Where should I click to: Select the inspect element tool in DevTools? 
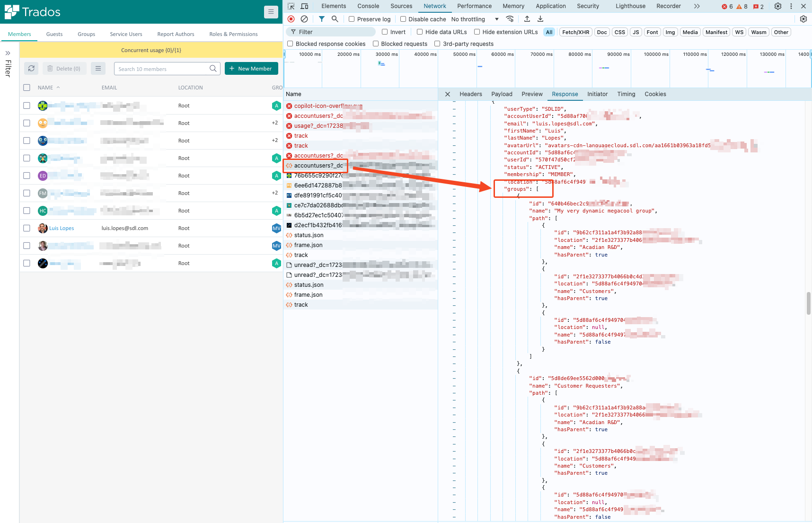click(x=291, y=6)
